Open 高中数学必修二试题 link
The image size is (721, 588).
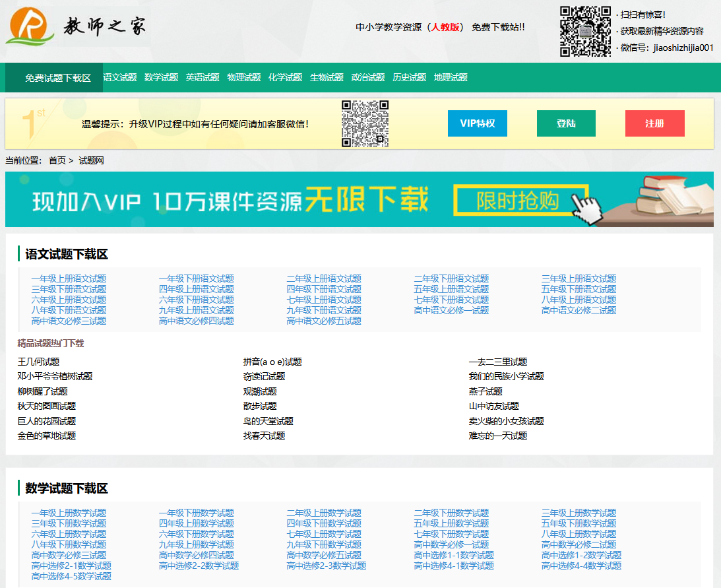click(579, 544)
